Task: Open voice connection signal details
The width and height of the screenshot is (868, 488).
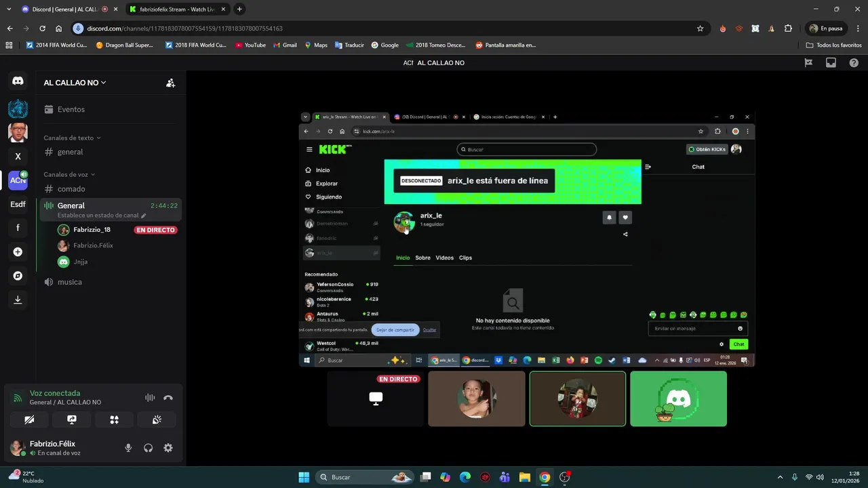Action: 18,398
